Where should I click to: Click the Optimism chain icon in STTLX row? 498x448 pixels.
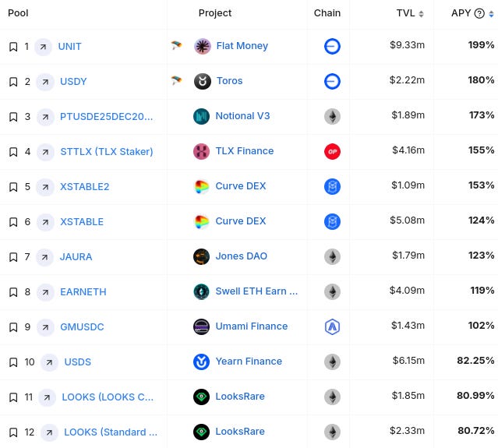pos(332,151)
